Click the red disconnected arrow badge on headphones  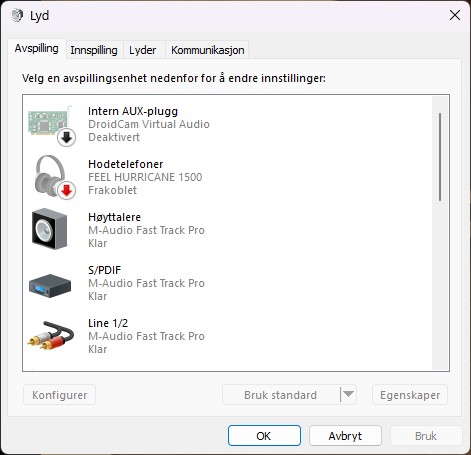[x=67, y=190]
